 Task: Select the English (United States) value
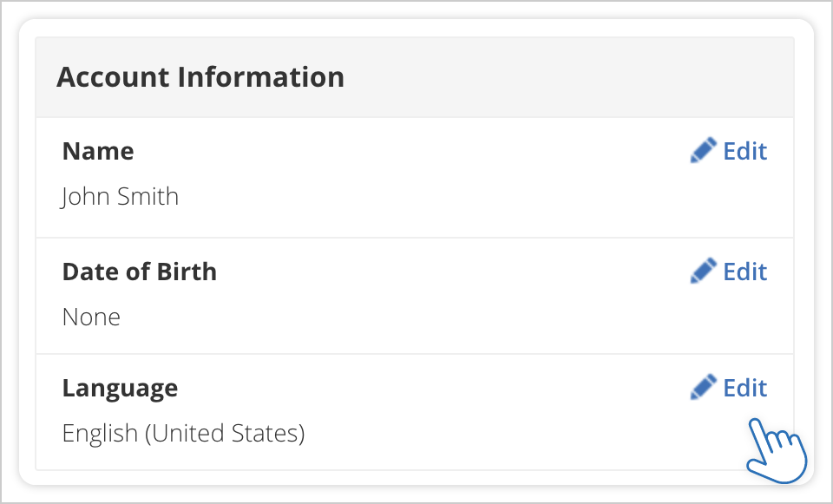coord(183,433)
